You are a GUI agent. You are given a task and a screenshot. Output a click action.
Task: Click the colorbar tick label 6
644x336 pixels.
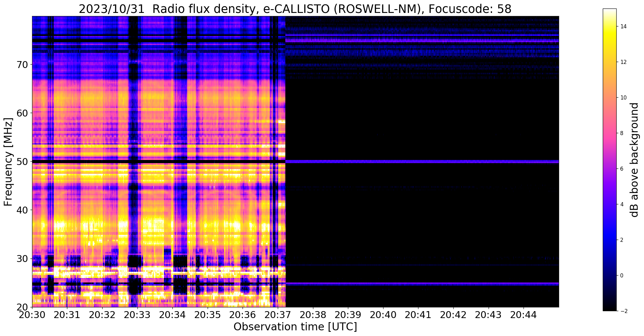(x=622, y=169)
